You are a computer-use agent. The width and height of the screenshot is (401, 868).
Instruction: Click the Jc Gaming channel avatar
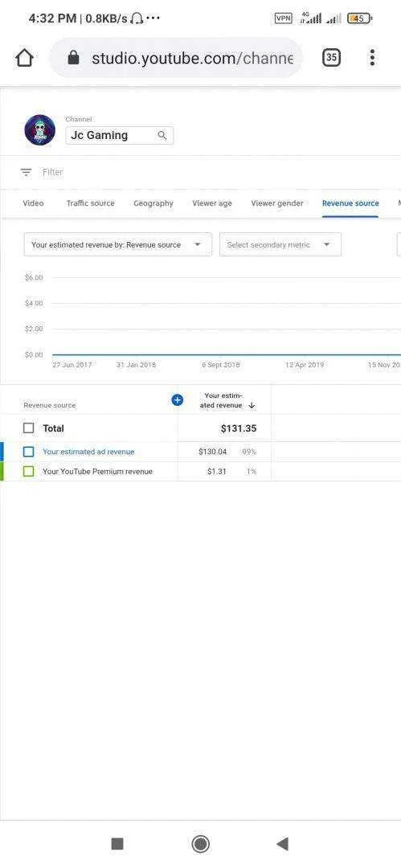coord(40,130)
